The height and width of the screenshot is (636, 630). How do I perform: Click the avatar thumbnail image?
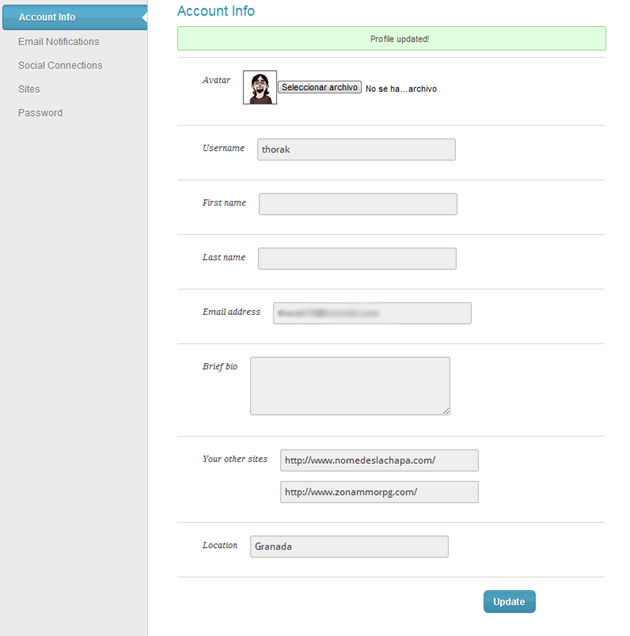click(x=259, y=88)
